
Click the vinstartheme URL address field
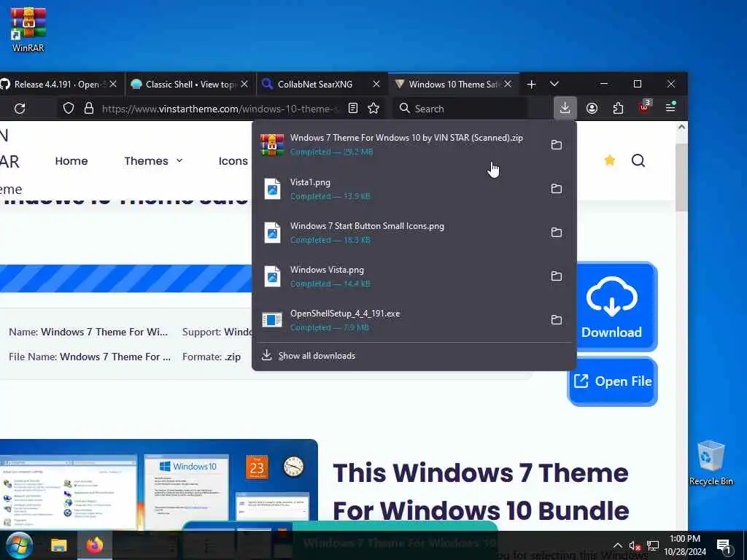(220, 109)
